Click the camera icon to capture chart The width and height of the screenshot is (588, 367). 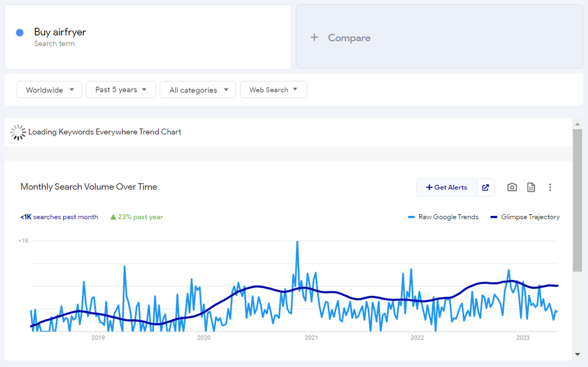pos(512,187)
